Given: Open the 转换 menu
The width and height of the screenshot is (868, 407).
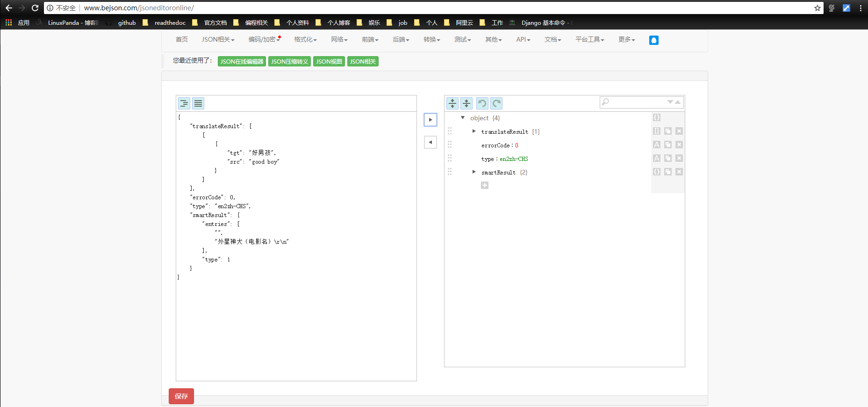Looking at the screenshot, I should coord(432,40).
